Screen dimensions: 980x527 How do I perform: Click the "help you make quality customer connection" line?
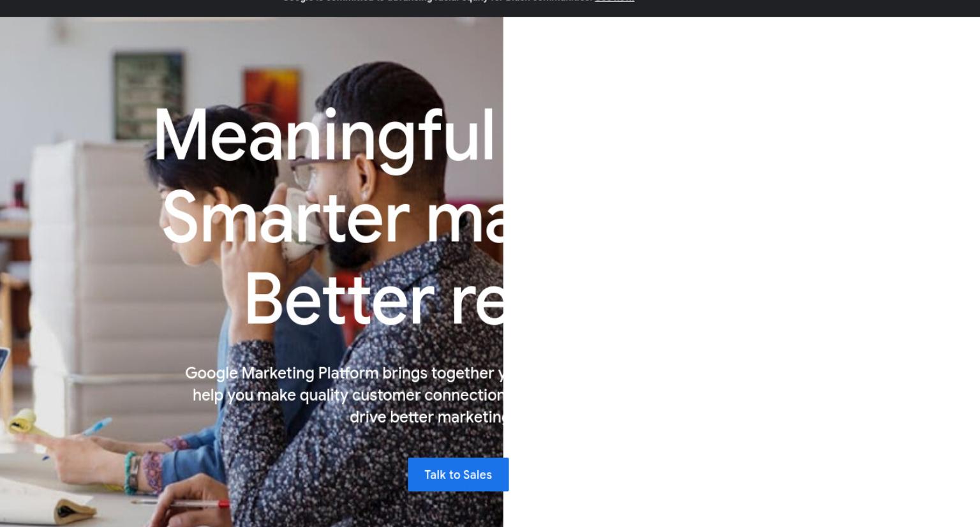click(348, 395)
